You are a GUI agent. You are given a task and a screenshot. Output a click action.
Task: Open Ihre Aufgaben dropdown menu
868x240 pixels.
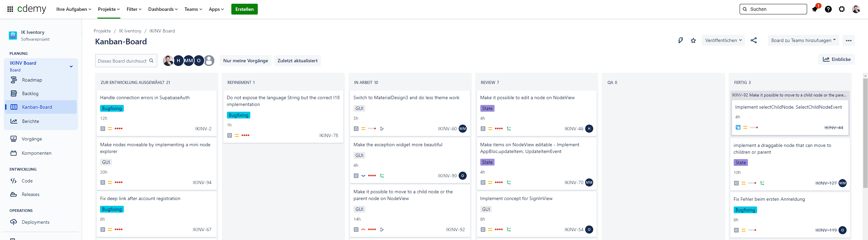[x=74, y=9]
